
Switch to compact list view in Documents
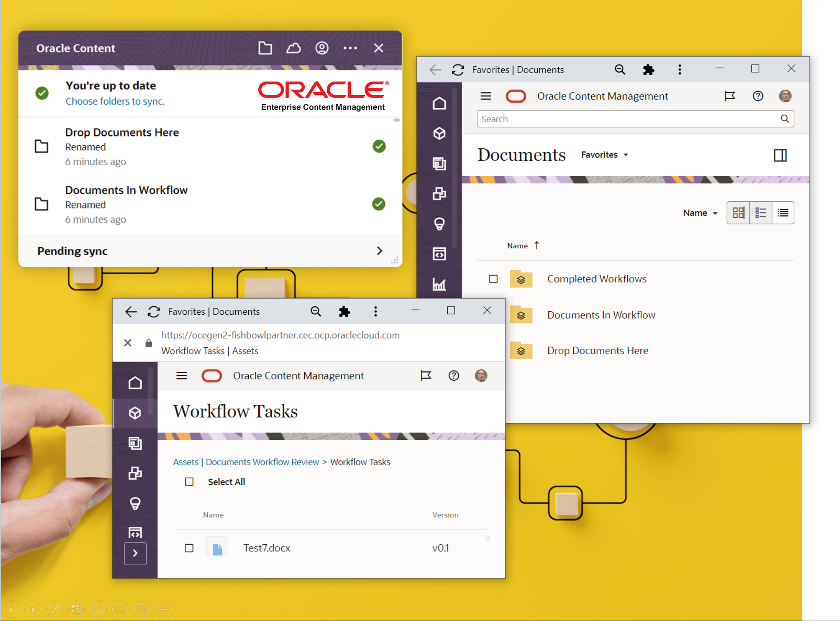(x=783, y=213)
